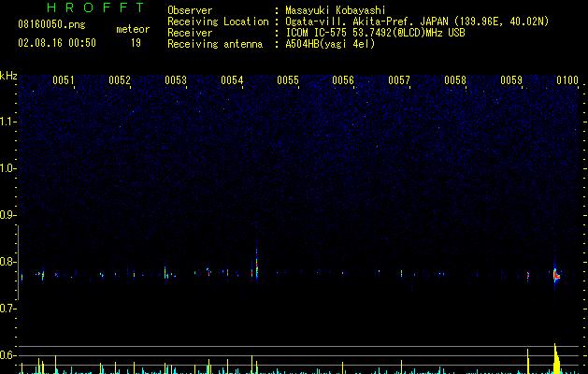Click the Observer label

point(190,10)
